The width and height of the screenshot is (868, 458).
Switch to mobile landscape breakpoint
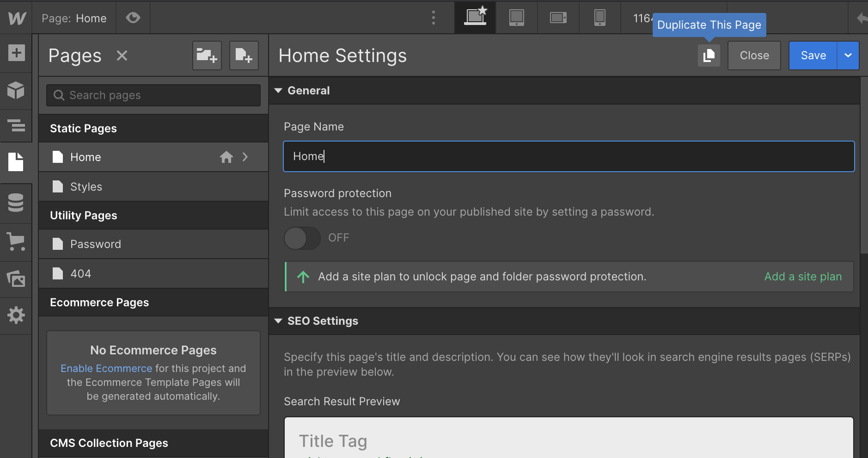[x=558, y=18]
